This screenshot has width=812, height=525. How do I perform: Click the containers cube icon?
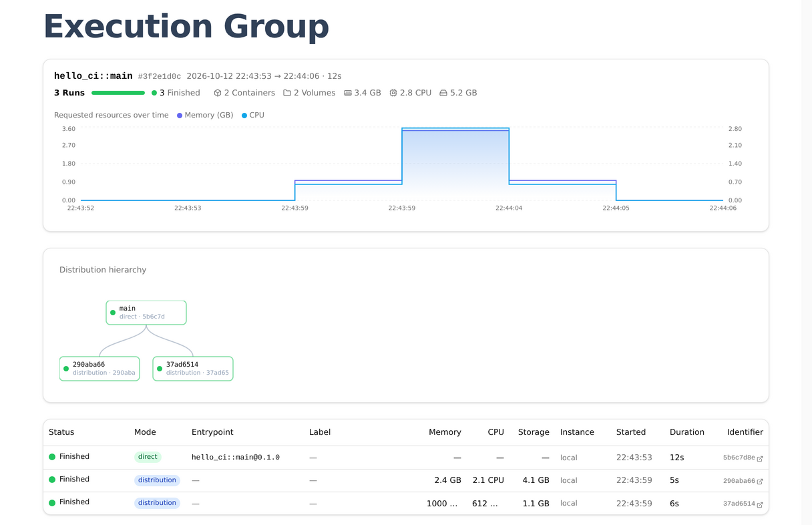tap(218, 93)
